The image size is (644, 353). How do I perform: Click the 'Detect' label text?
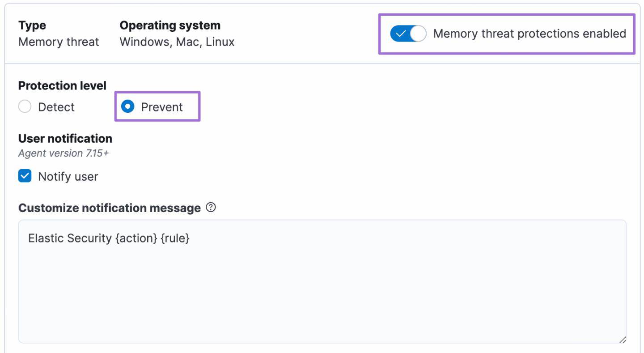point(56,107)
